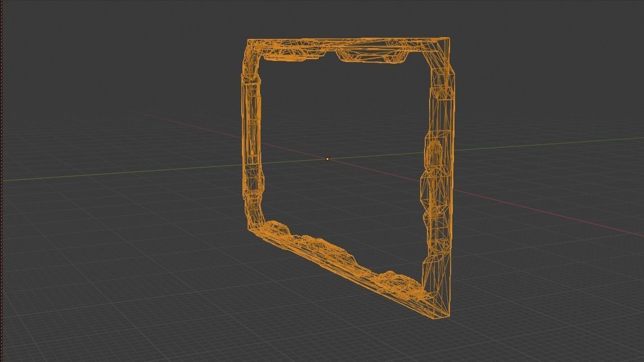Viewport: 644px width, 362px height.
Task: Click the object origin dot at frame center
Action: [327, 158]
